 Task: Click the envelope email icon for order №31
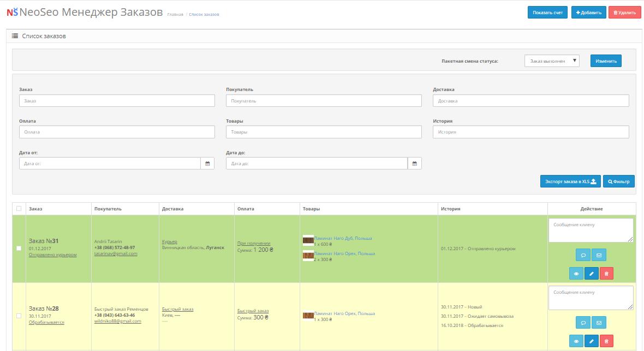599,255
